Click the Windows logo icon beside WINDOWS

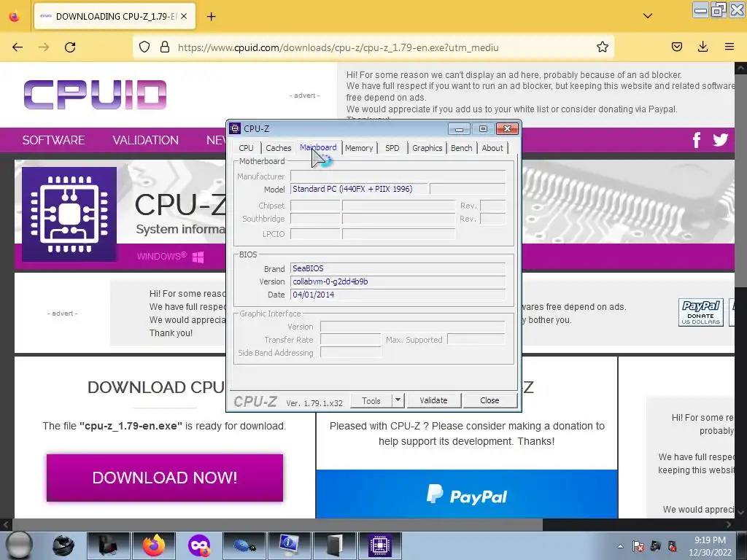pos(198,257)
